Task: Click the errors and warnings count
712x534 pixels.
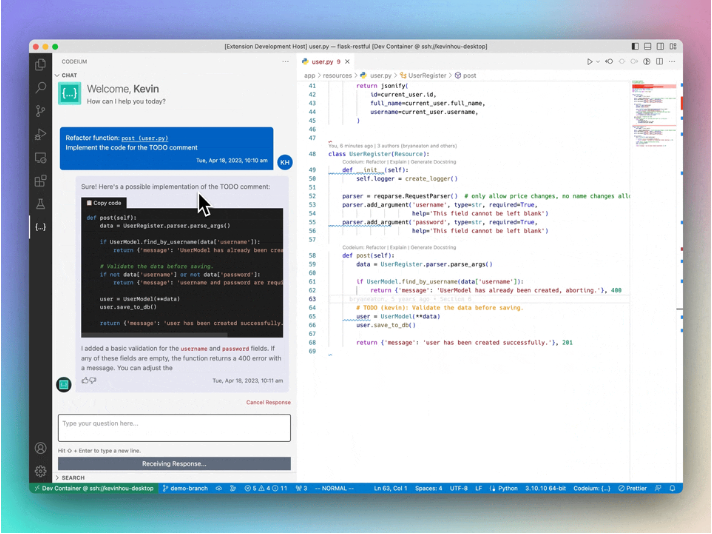Action: point(266,489)
